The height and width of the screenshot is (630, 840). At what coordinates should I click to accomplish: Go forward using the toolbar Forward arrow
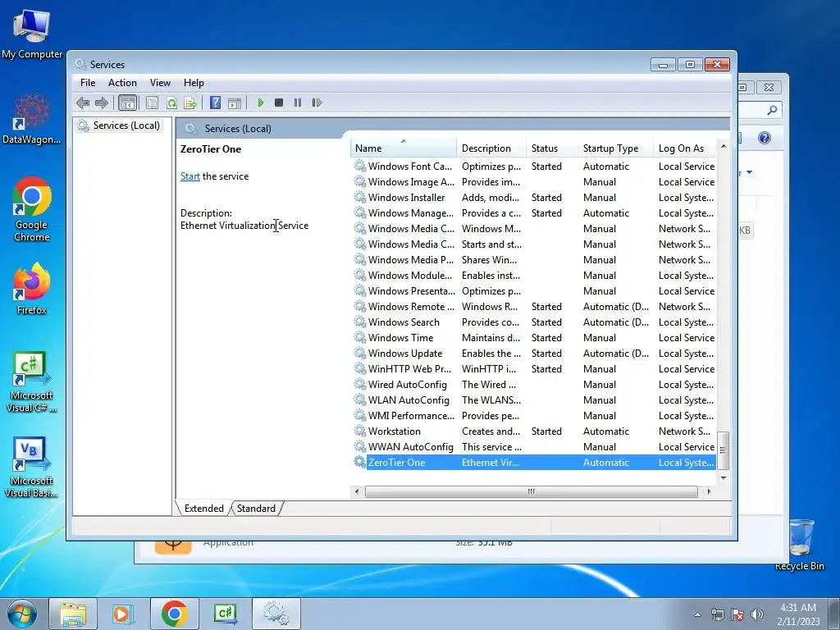tap(101, 103)
